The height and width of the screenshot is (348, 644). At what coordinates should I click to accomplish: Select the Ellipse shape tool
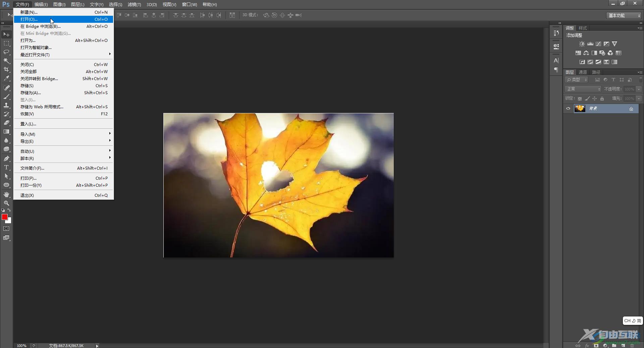pos(6,185)
